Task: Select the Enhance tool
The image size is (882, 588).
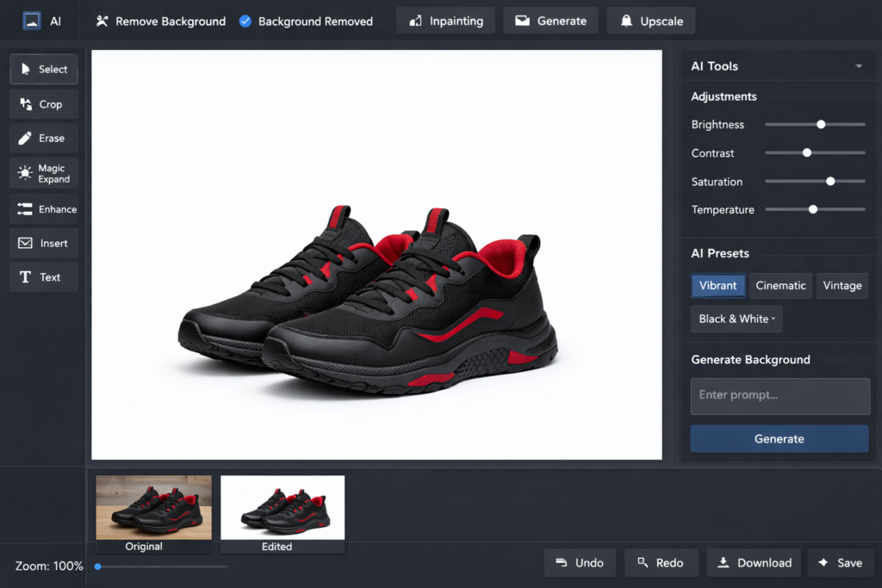Action: (43, 209)
